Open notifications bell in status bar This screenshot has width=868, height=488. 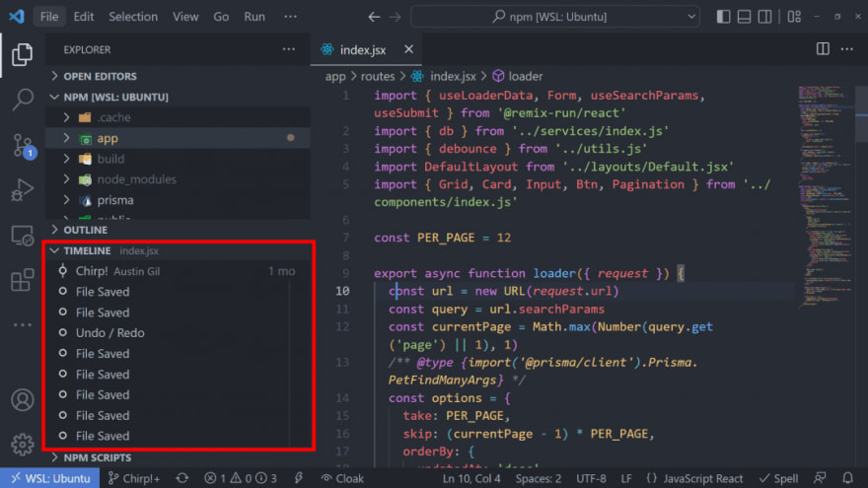click(x=847, y=478)
